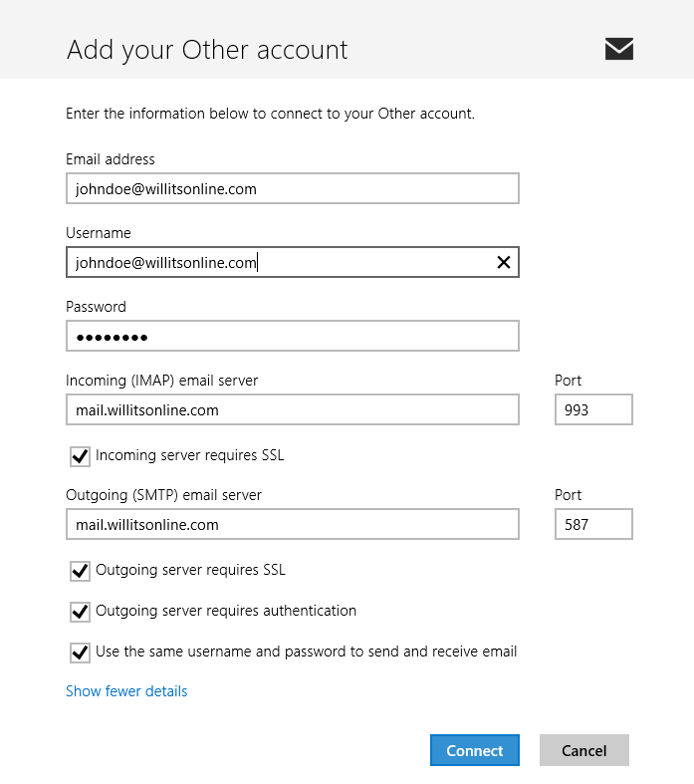Uncheck Incoming server requires SSL
Screen dimensions: 694x784
click(80, 456)
